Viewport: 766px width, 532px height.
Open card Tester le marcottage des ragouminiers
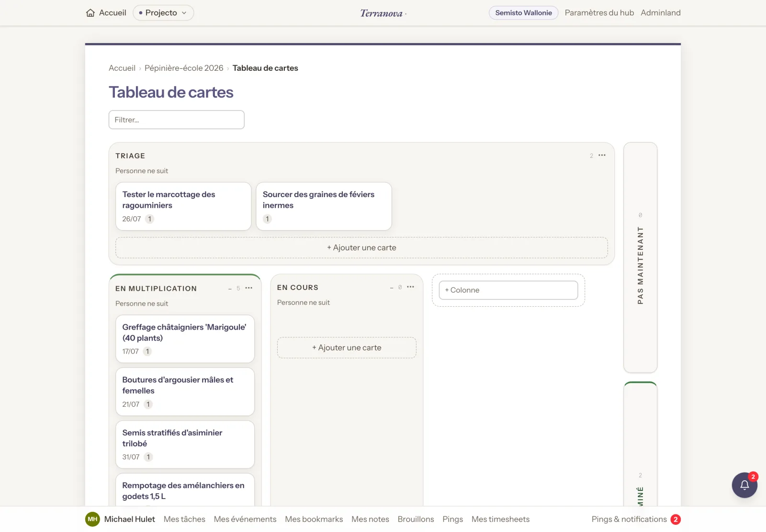183,206
